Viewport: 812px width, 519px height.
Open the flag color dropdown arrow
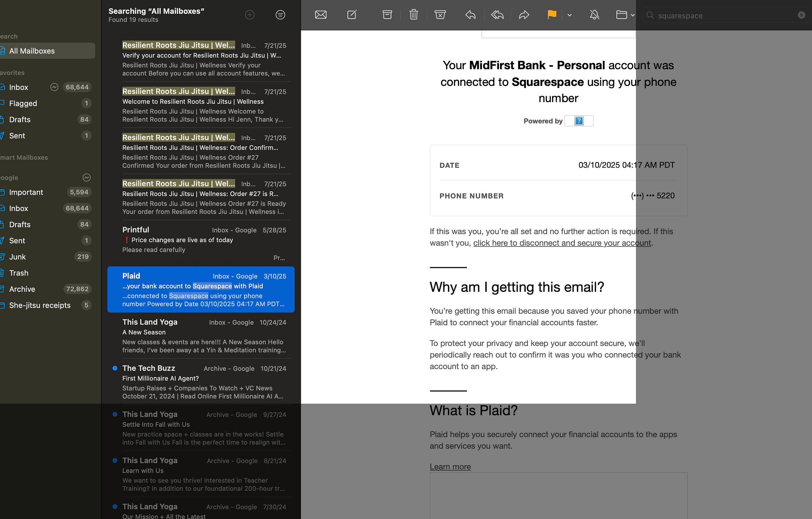point(569,15)
